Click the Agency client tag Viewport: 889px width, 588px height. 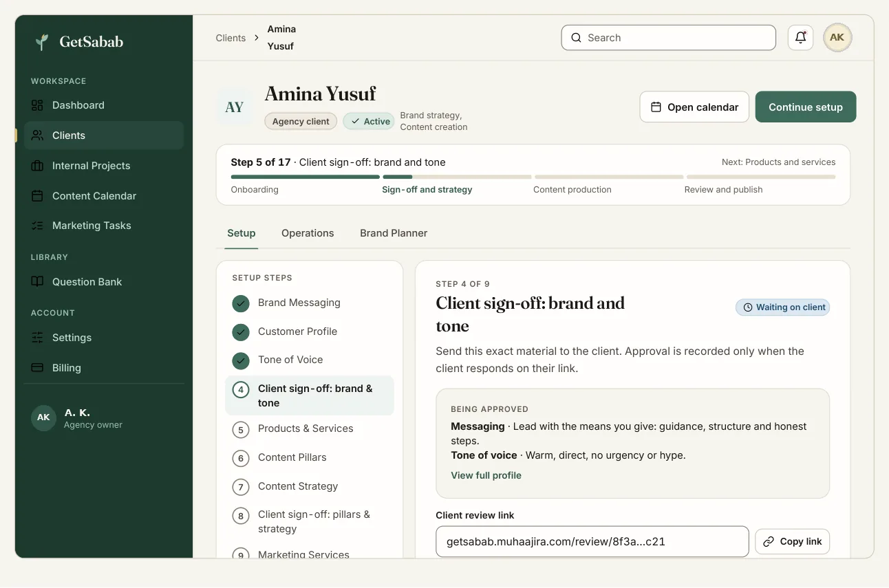[x=301, y=122]
